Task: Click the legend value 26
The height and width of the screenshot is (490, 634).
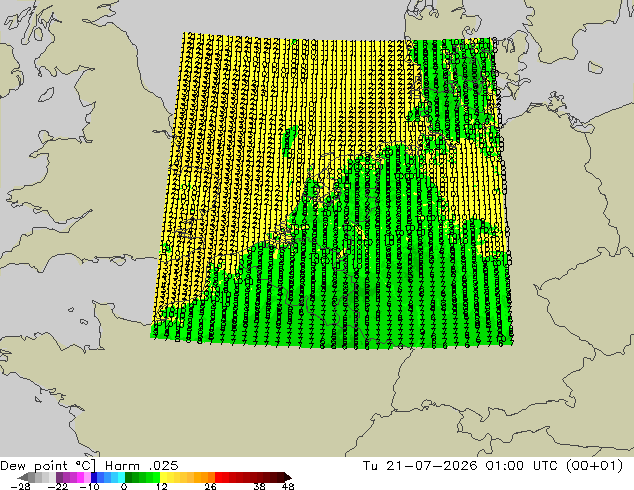Action: [210, 486]
